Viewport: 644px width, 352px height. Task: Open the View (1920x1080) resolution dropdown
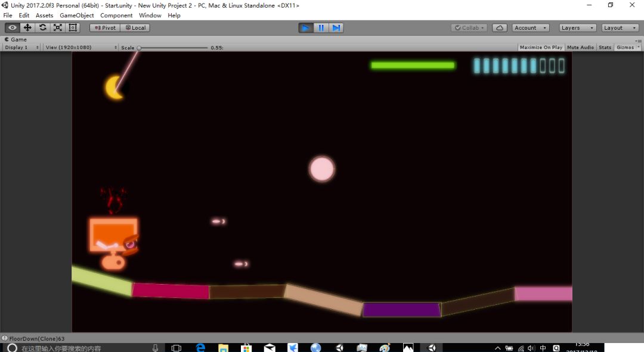[81, 48]
